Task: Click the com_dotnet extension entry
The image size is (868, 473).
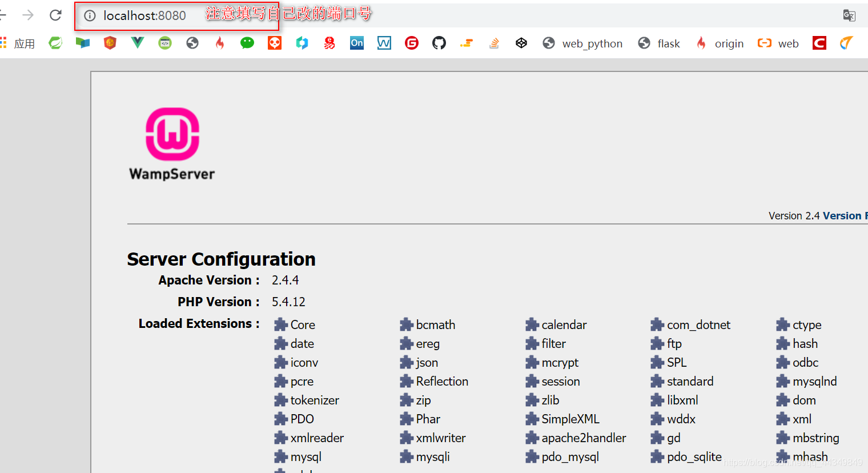Action: (690, 324)
